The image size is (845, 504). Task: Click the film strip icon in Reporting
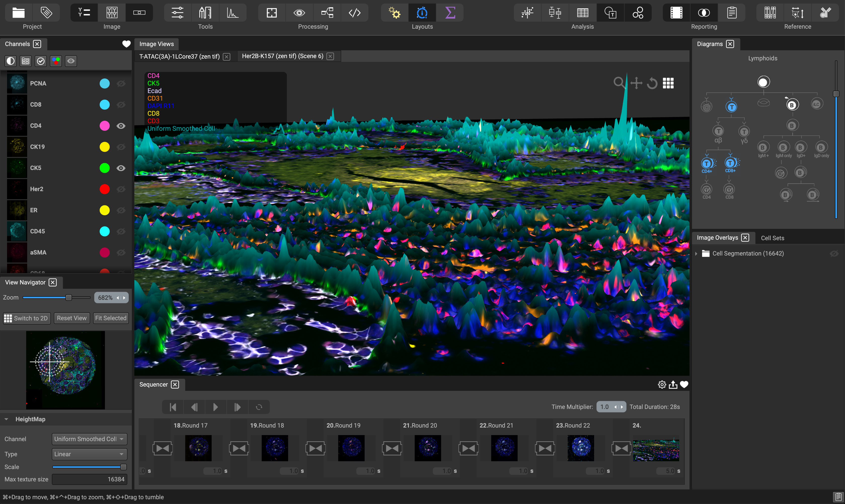tap(676, 13)
